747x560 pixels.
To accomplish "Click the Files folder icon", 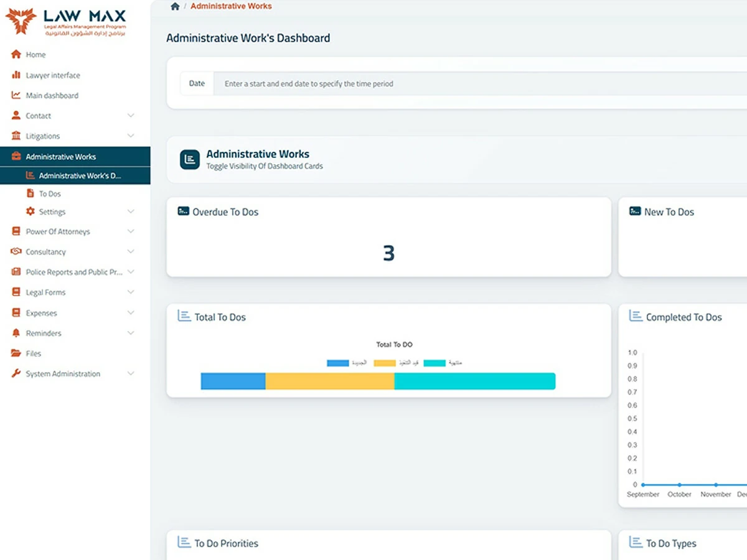I will tap(16, 353).
